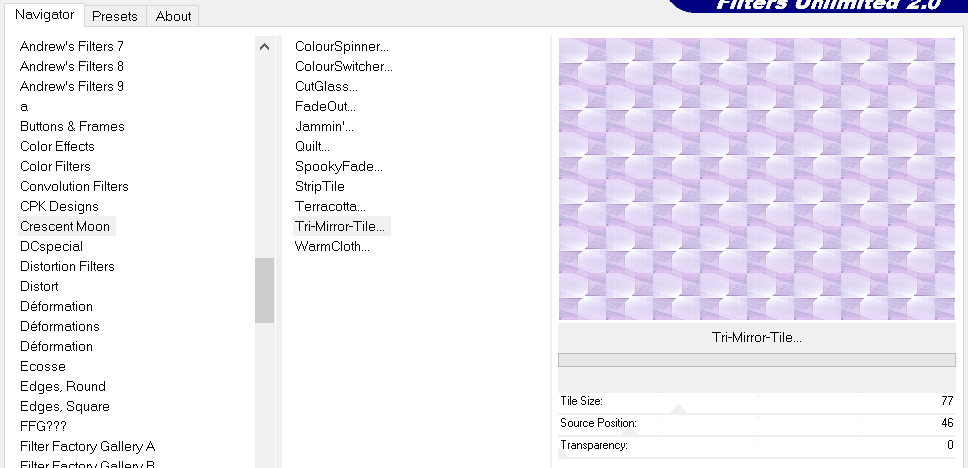Click the Tri-Mirror-Tile button under preview
This screenshot has height=468, width=968.
click(756, 337)
